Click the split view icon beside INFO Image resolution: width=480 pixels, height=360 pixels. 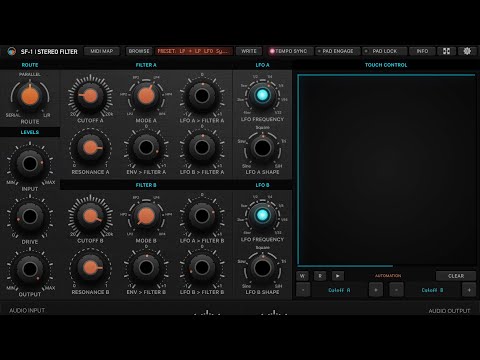pos(446,51)
